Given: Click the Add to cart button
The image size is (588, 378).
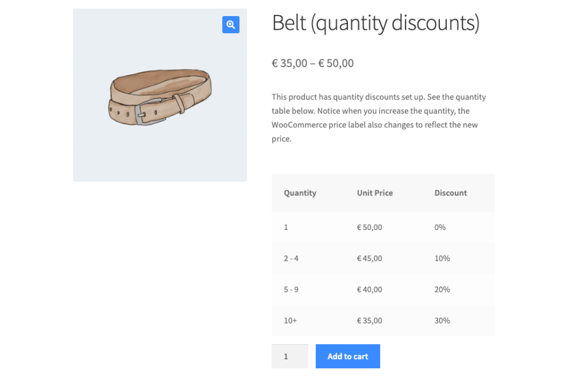Looking at the screenshot, I should (x=347, y=356).
